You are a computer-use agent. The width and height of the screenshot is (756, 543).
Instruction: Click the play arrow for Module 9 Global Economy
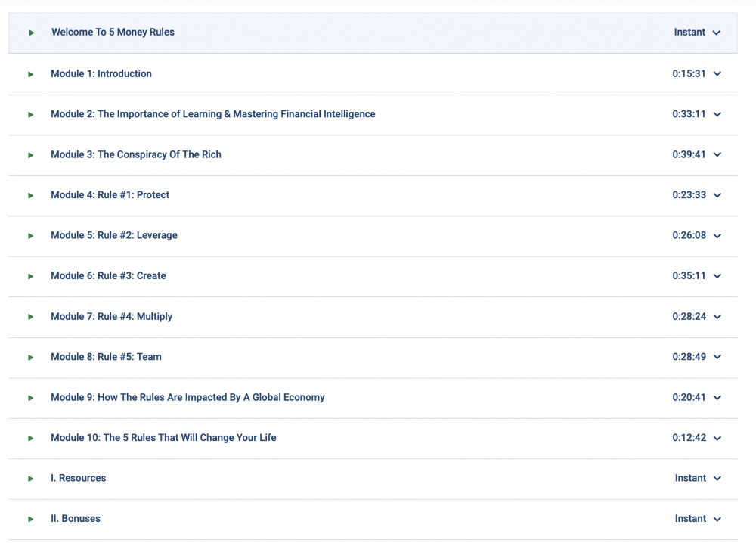31,398
